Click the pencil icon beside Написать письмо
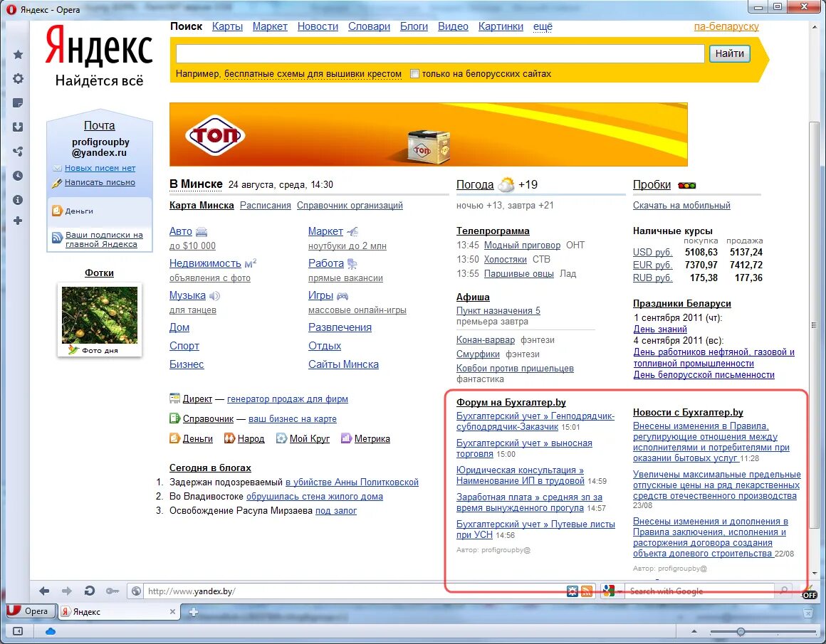Screen dimensions: 826x644 click(57, 184)
